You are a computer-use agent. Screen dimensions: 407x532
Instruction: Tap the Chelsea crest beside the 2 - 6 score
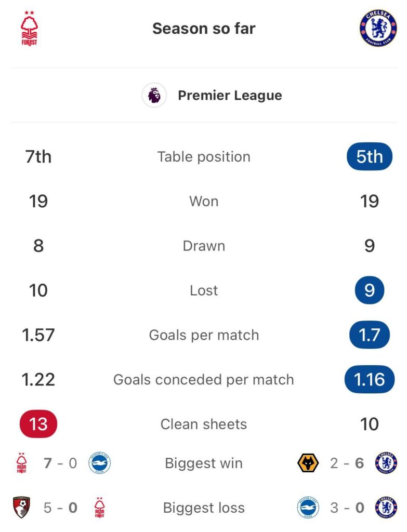pos(386,463)
